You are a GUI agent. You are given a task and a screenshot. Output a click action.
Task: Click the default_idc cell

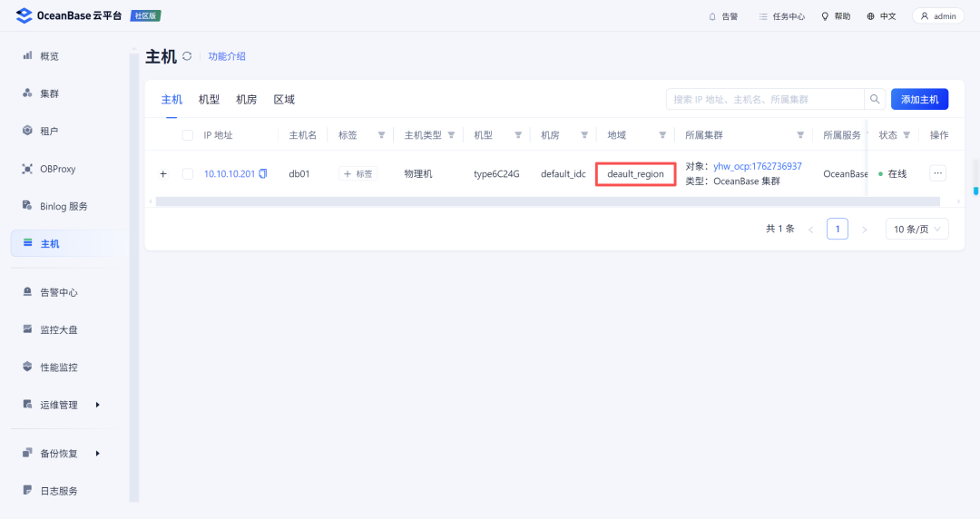[x=563, y=174]
